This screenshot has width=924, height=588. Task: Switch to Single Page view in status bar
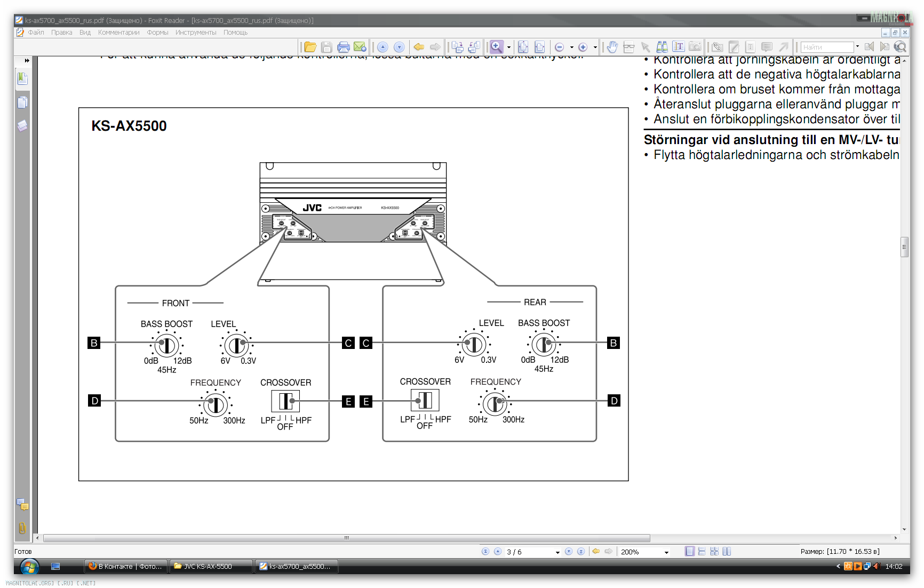pos(690,551)
